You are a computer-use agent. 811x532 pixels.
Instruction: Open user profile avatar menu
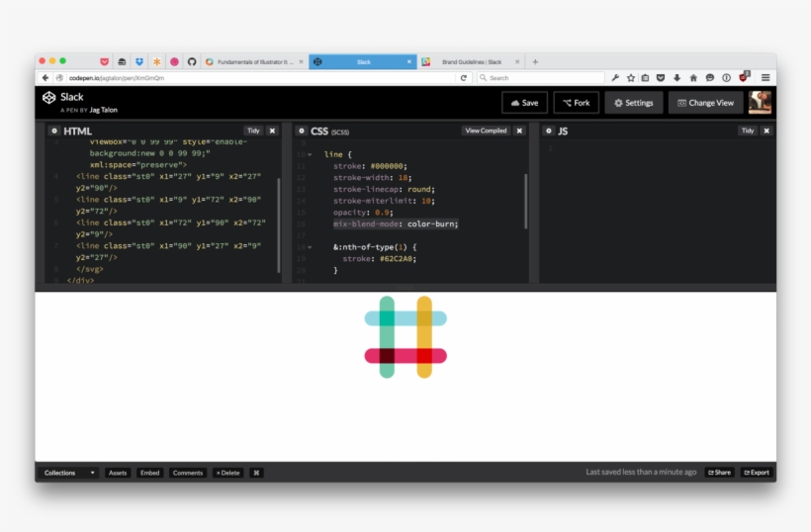coord(760,103)
